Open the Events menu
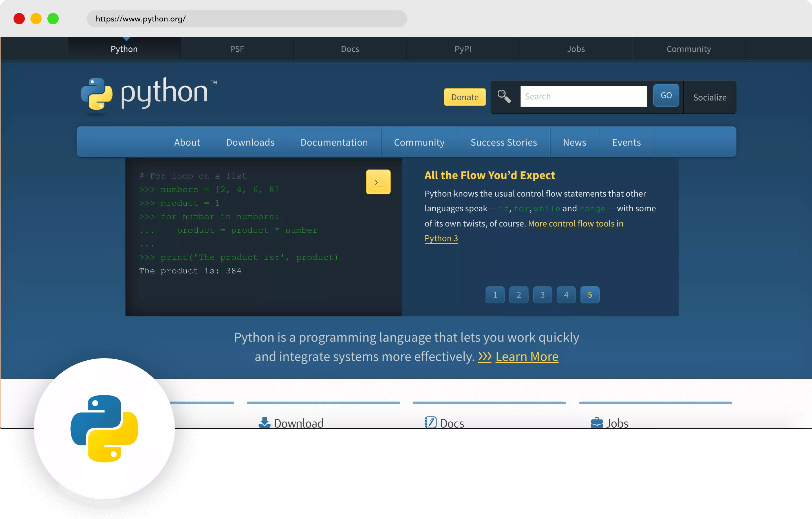This screenshot has width=812, height=519. (626, 142)
